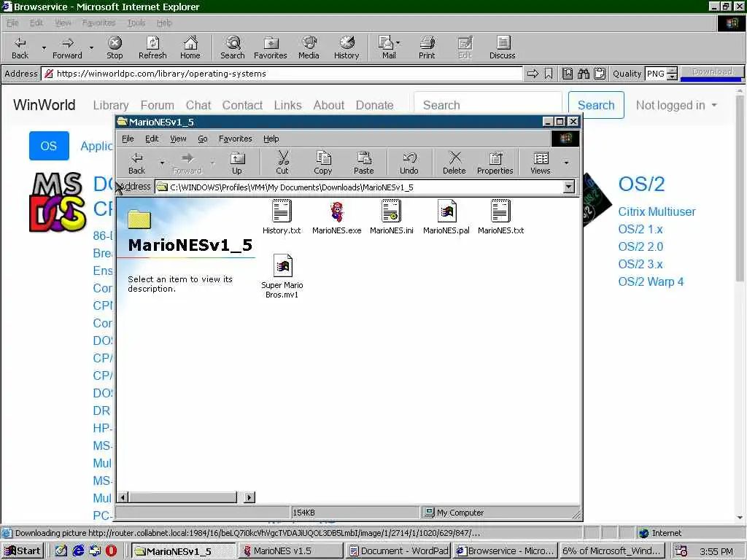The height and width of the screenshot is (560, 747).
Task: Click the Paste toolbar button
Action: click(x=363, y=163)
